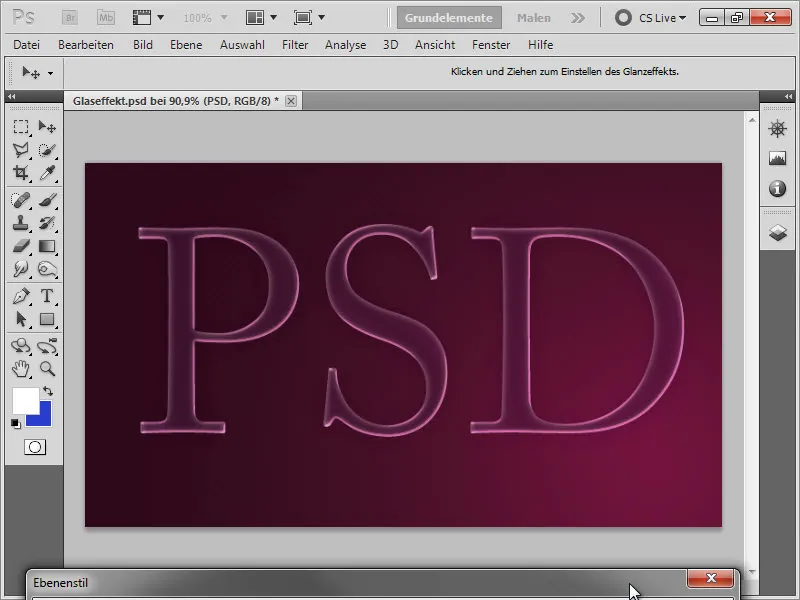The width and height of the screenshot is (800, 600).
Task: Swap foreground and background colors
Action: click(x=48, y=391)
